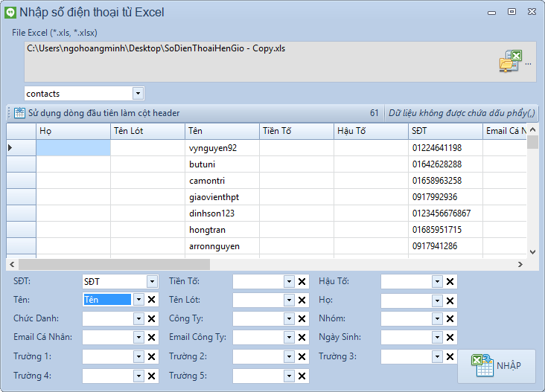Viewport: 545px width, 392px height.
Task: Select the Tên Lót column header
Action: [x=147, y=131]
